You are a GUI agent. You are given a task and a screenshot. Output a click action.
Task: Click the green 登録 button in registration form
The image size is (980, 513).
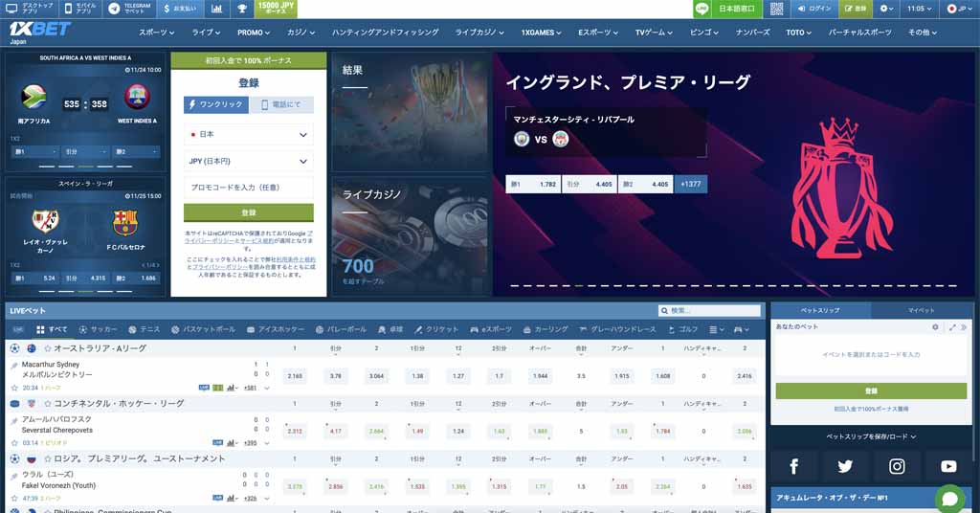(x=248, y=212)
